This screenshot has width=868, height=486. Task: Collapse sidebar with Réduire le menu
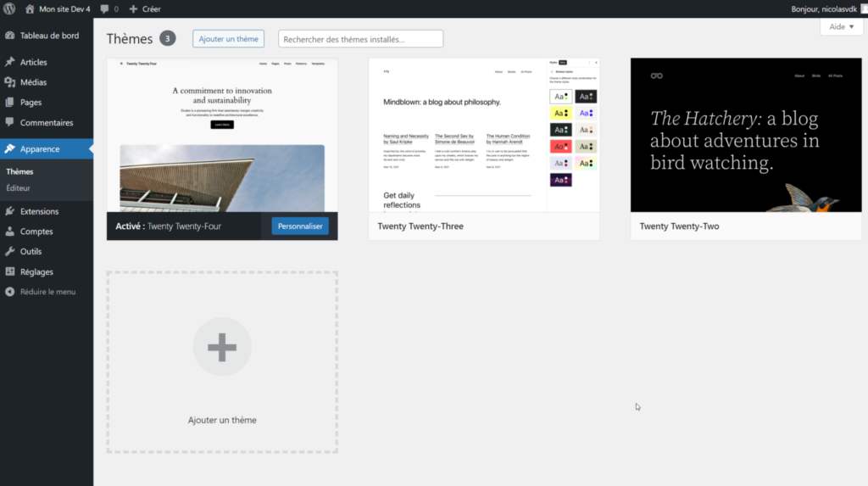pos(47,292)
